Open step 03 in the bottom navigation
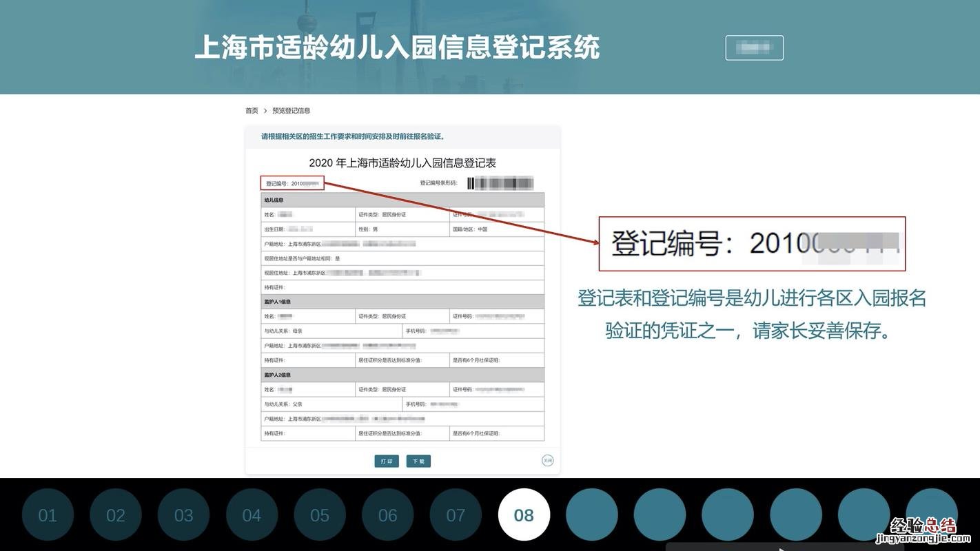The image size is (980, 551). (x=183, y=515)
